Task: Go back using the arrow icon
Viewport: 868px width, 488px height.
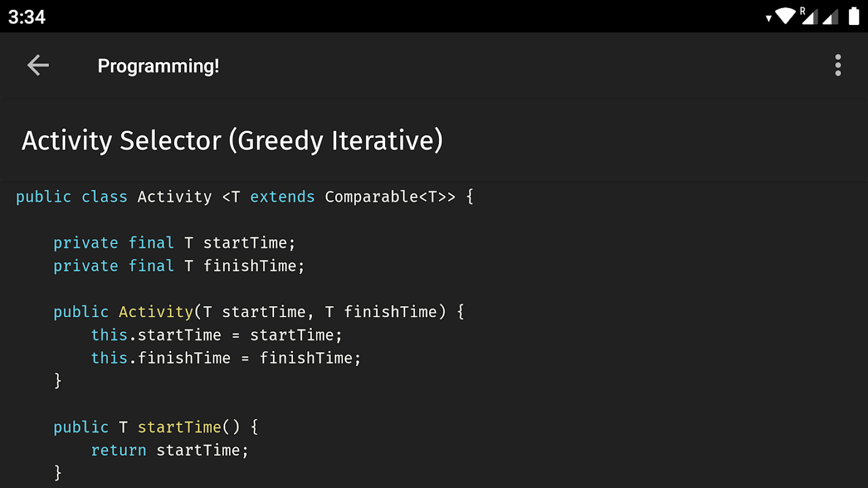Action: (38, 65)
